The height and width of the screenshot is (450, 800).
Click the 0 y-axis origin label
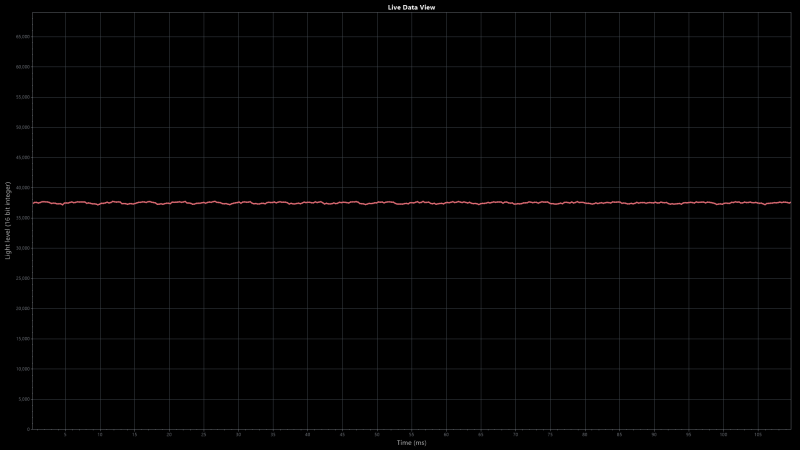click(28, 429)
